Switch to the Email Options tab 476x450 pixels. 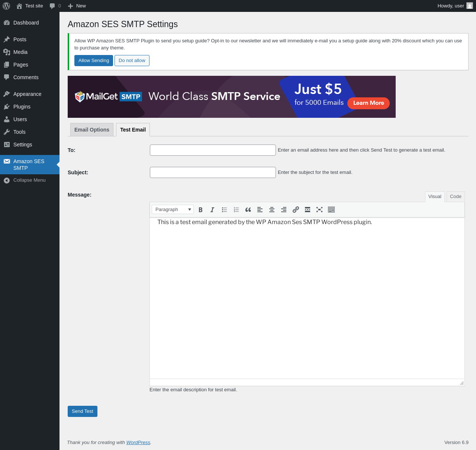point(92,130)
